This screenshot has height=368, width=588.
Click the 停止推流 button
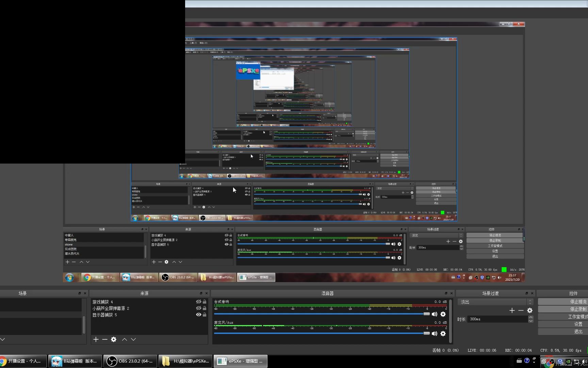point(563,302)
